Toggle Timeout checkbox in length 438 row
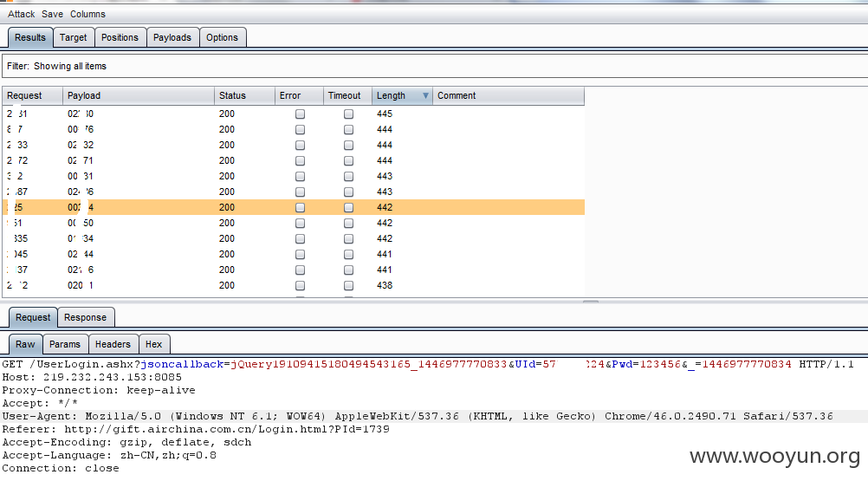This screenshot has height=481, width=868. 348,286
